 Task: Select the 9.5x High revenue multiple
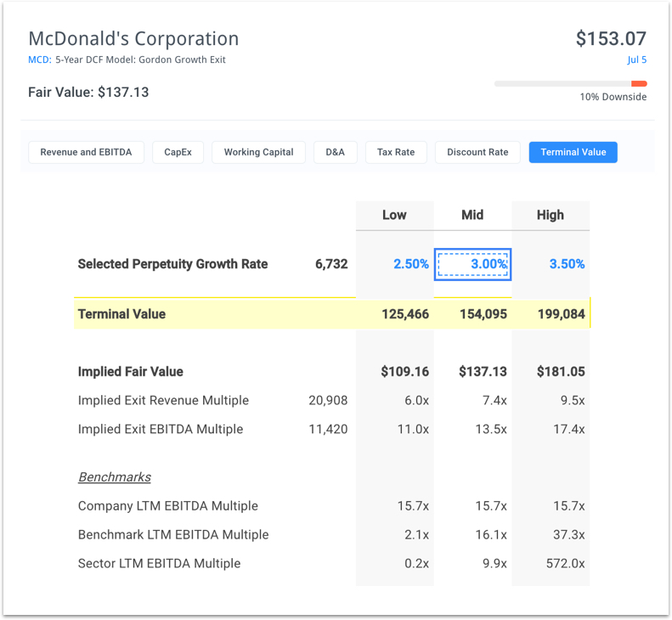tap(573, 400)
